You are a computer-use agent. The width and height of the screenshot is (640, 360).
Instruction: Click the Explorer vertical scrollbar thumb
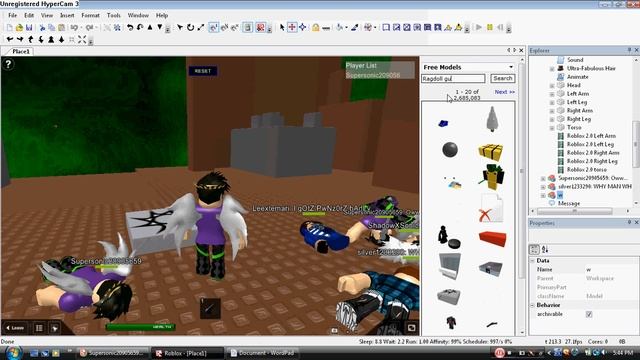pyautogui.click(x=636, y=144)
